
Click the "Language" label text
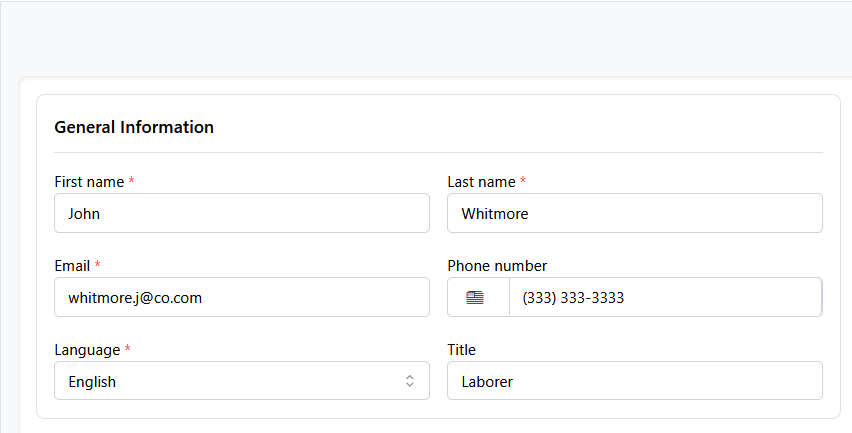87,350
